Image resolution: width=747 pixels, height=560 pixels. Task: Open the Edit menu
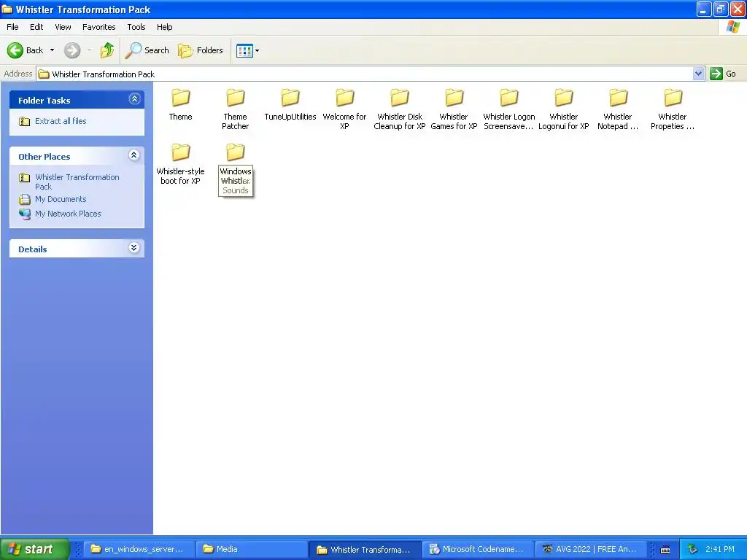click(36, 27)
